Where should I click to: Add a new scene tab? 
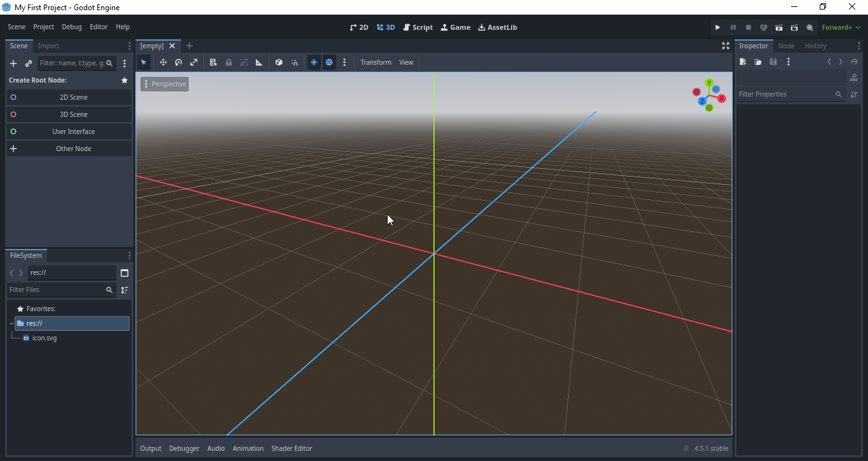(x=189, y=46)
